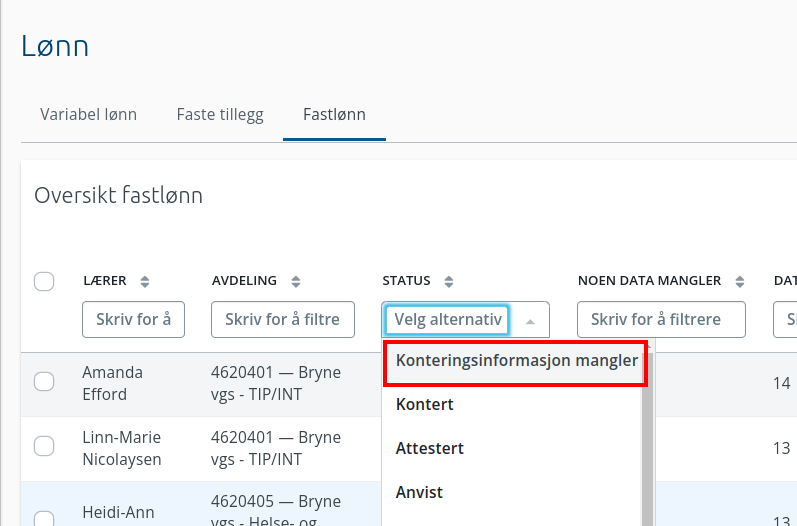Toggle the select-all rows checkbox
Viewport: 797px width, 526px height.
tap(44, 281)
